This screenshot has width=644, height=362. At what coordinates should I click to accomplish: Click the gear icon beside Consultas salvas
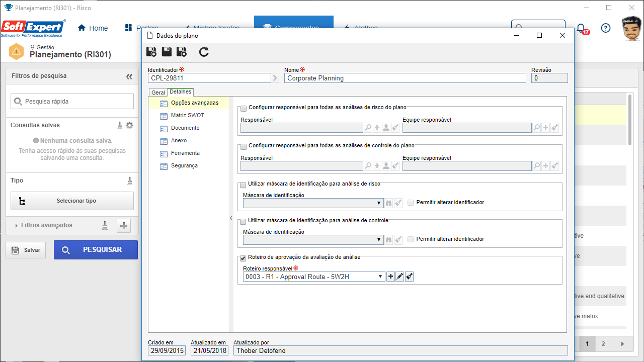(x=129, y=125)
